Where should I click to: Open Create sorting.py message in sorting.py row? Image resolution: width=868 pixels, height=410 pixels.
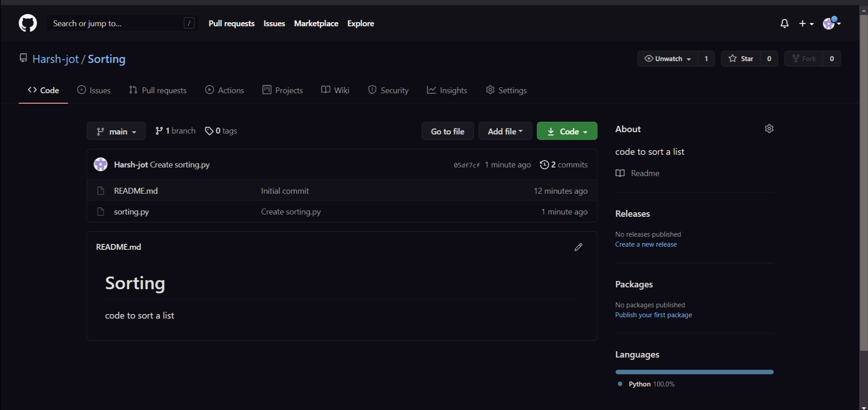291,212
